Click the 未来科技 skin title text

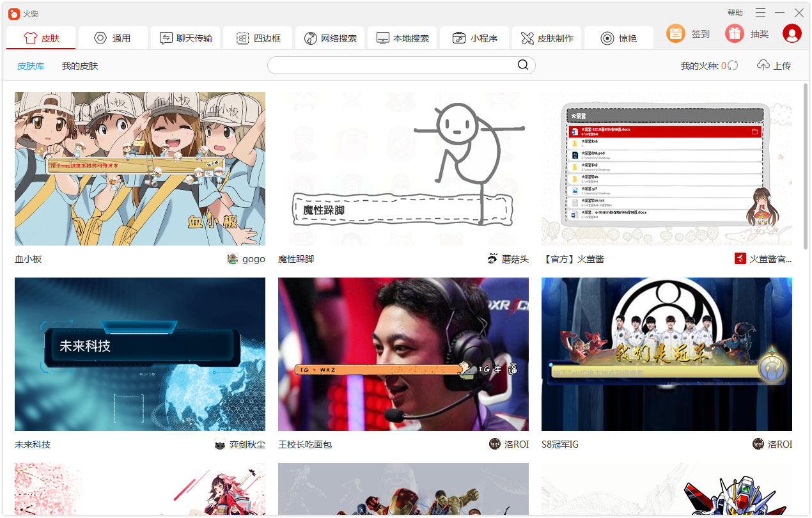click(x=33, y=445)
